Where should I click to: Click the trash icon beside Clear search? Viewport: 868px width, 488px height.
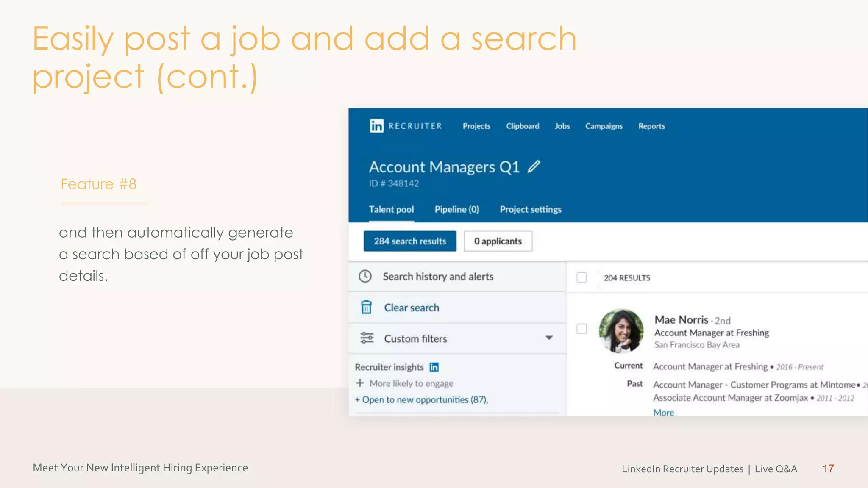pos(366,307)
